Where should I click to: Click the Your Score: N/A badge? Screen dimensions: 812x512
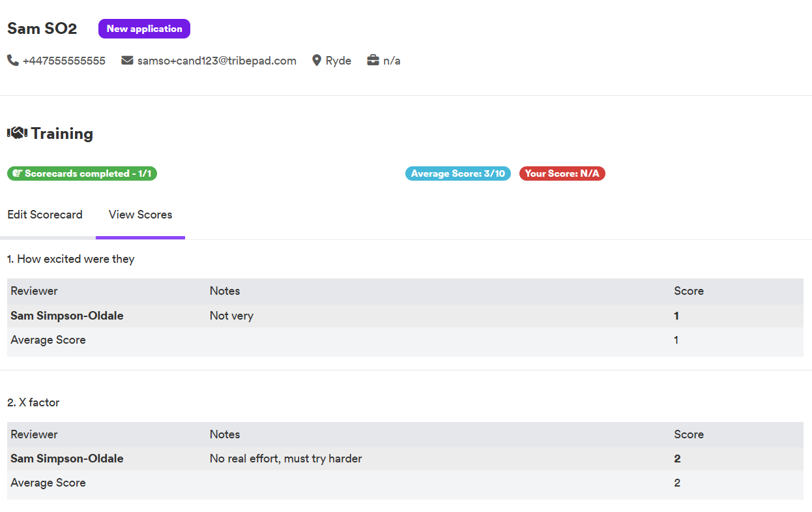[x=562, y=173]
